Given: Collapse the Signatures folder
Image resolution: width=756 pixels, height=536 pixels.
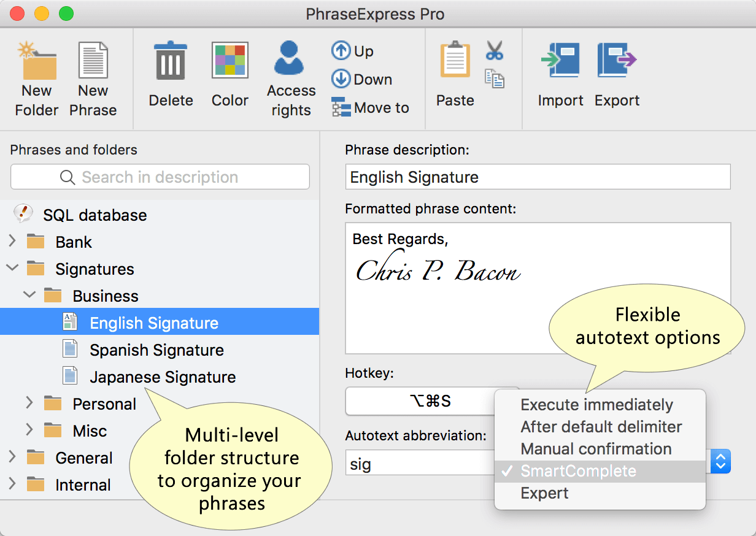Looking at the screenshot, I should [12, 269].
